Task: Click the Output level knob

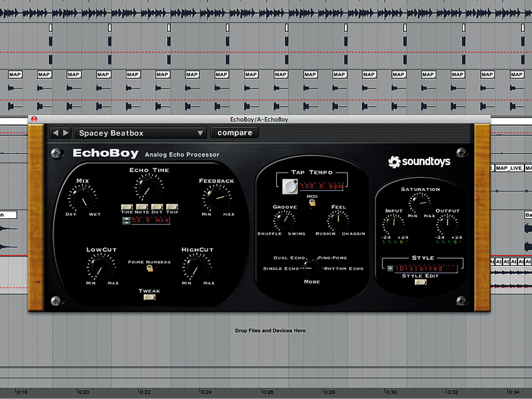Action: 447,225
